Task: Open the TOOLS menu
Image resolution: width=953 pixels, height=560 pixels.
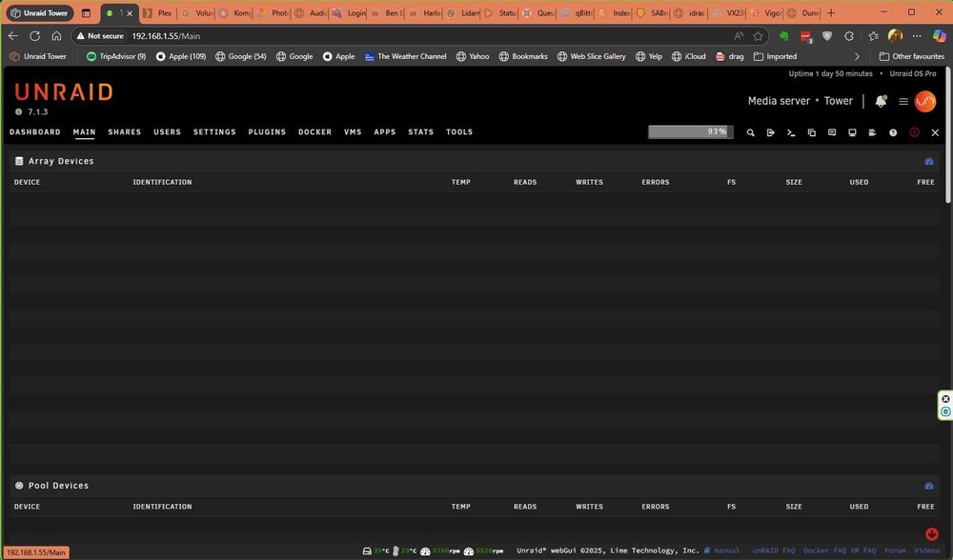Action: pos(459,131)
